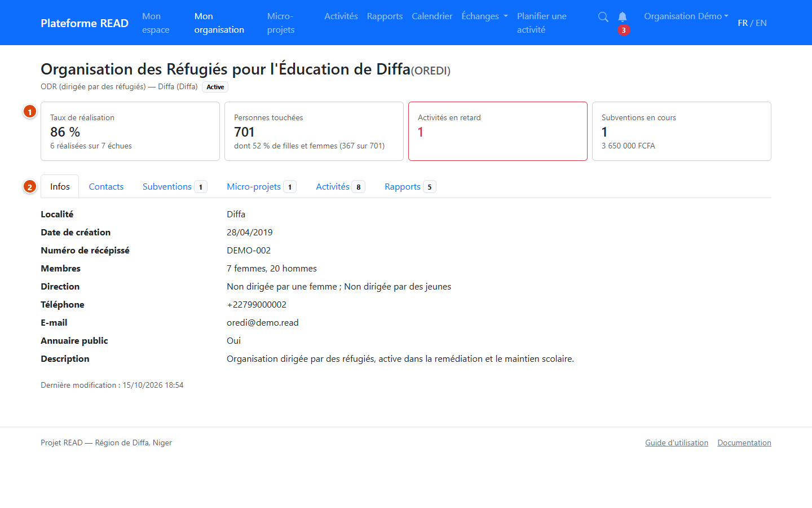Open the Documentation footer link
This screenshot has width=812, height=508.
click(x=744, y=443)
